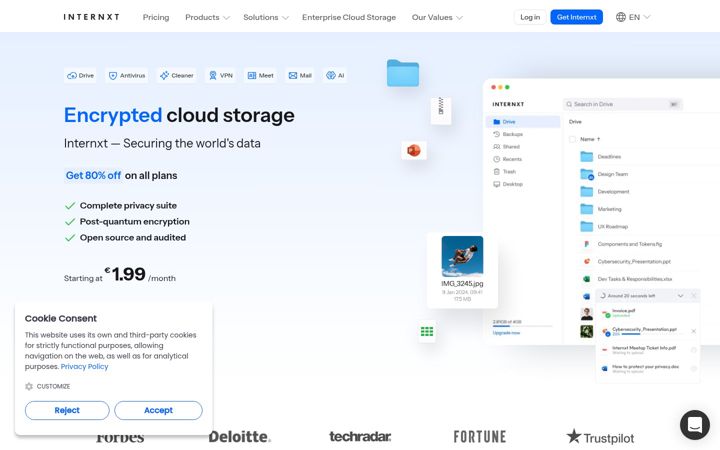Open the live chat bubble widget
Image resolution: width=720 pixels, height=450 pixels.
coord(694,425)
